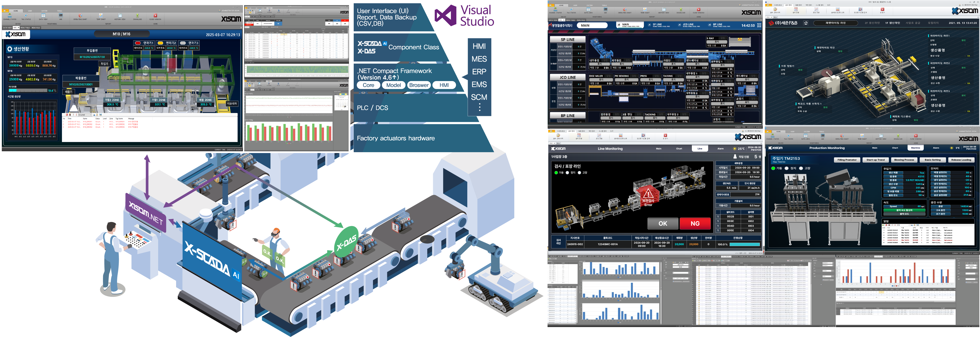Select 가동 radio in Production Monitoring window
Viewport: 980px width, 337px height.
click(x=773, y=168)
